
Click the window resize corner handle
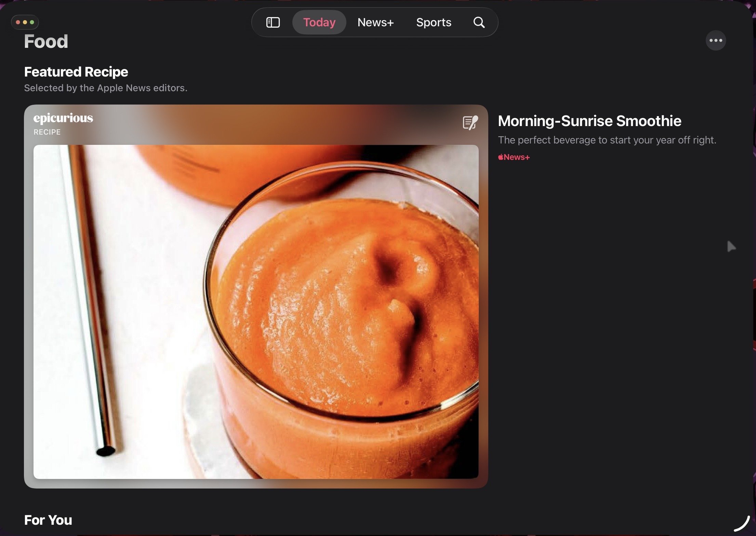pyautogui.click(x=742, y=524)
